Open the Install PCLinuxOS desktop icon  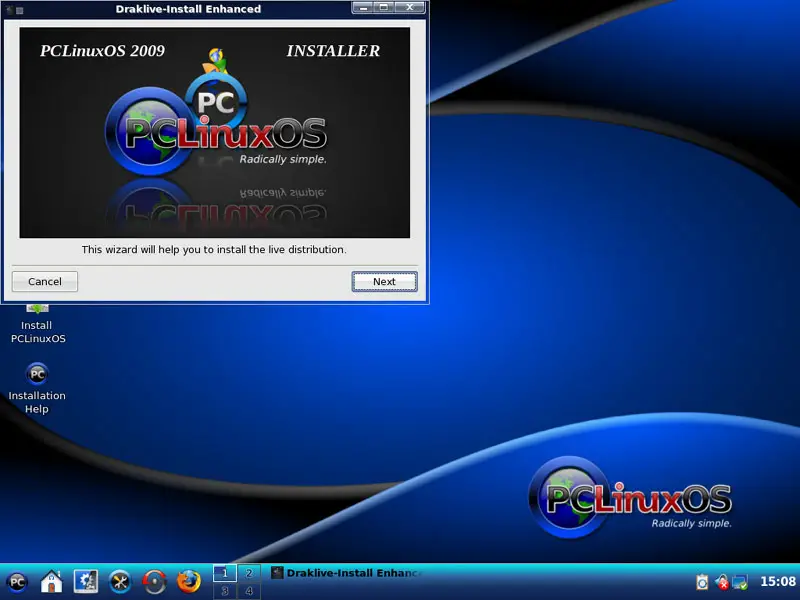[38, 324]
